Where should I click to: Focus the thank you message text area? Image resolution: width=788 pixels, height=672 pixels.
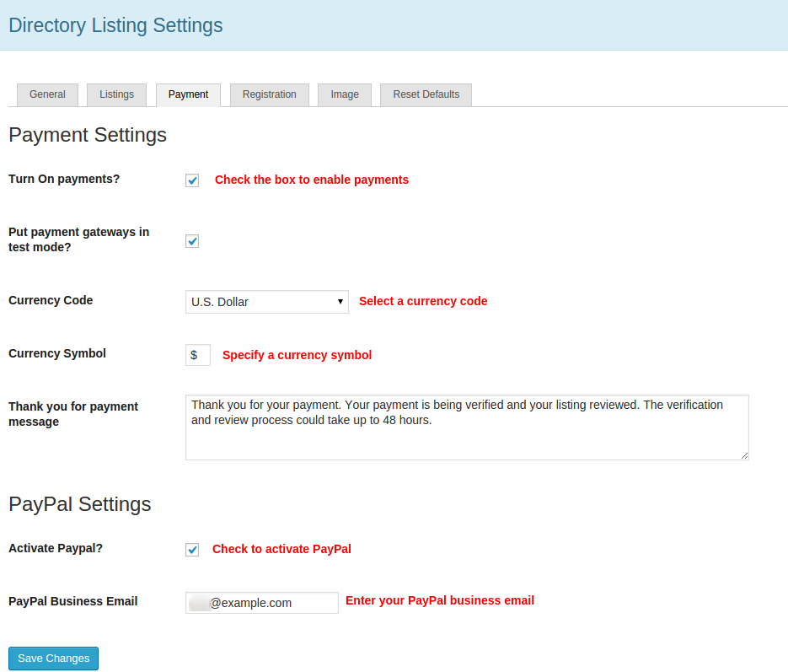tap(466, 427)
